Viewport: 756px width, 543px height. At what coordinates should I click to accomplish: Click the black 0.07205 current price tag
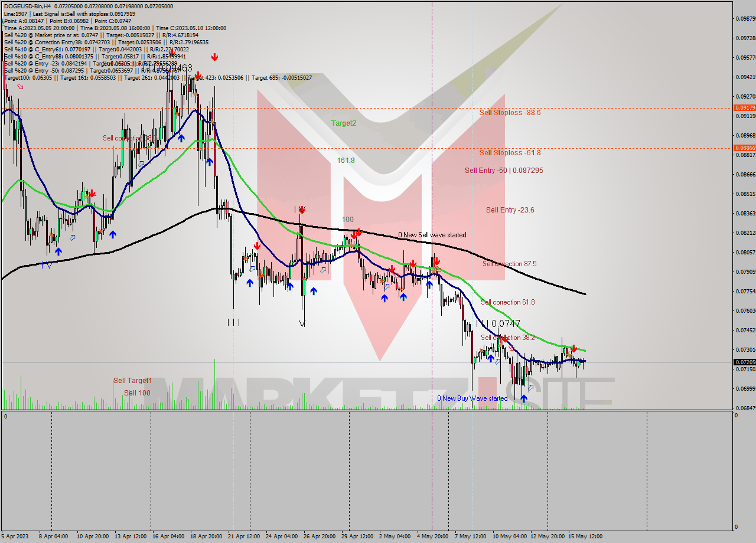(744, 362)
